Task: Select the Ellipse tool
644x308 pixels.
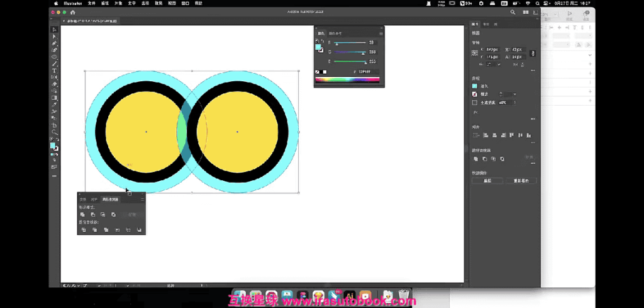Action: tap(54, 57)
